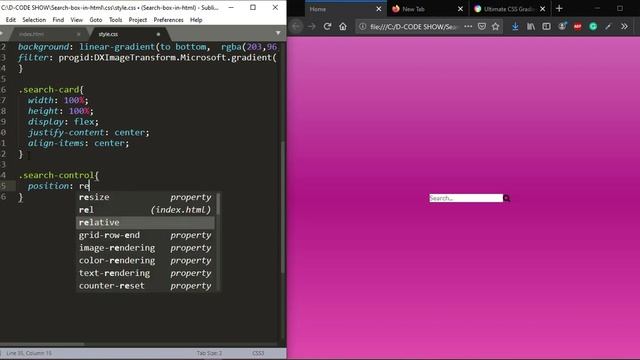Save page to Pocket
This screenshot has width=640, height=360.
click(482, 27)
